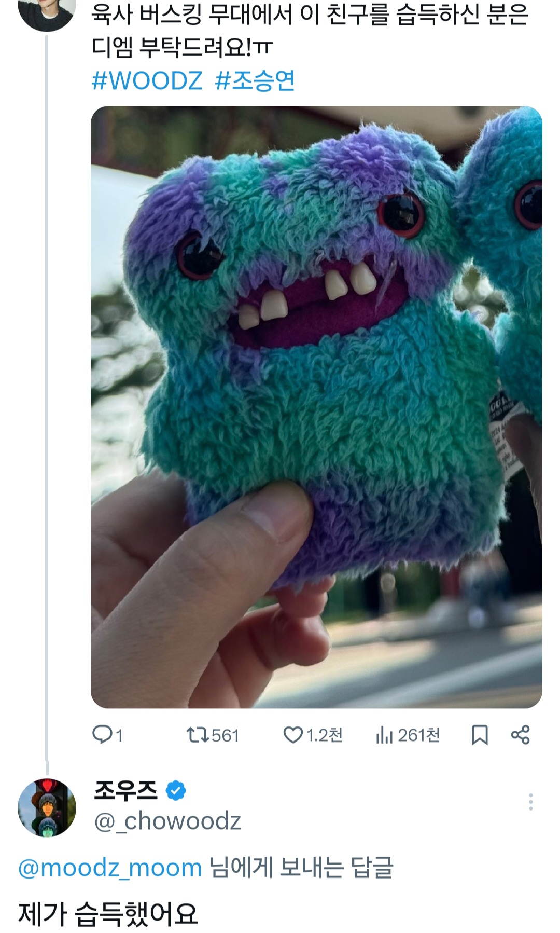The image size is (560, 933).
Task: Tap the reply speech bubble icon
Action: [x=102, y=735]
